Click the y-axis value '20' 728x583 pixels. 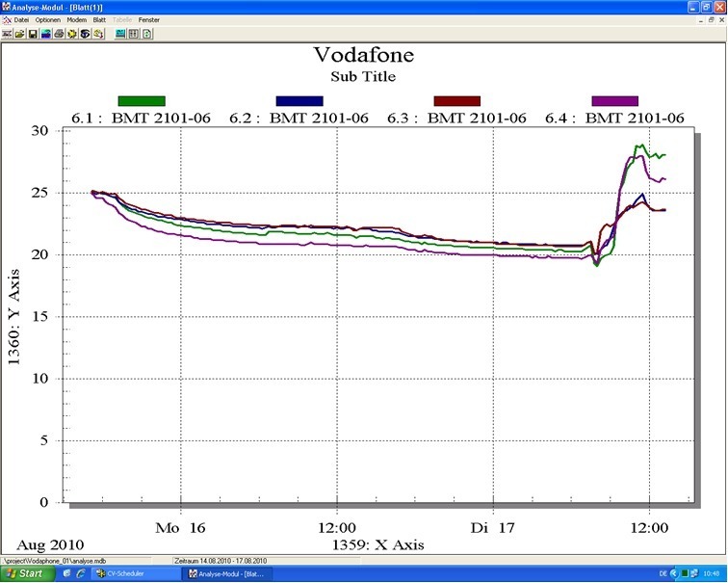pyautogui.click(x=39, y=254)
